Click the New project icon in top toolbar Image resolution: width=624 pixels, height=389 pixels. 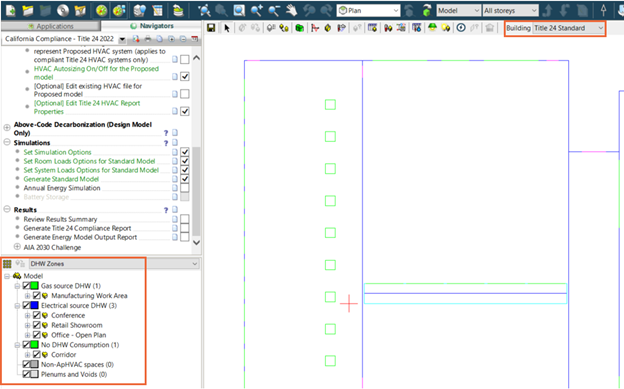coord(10,10)
